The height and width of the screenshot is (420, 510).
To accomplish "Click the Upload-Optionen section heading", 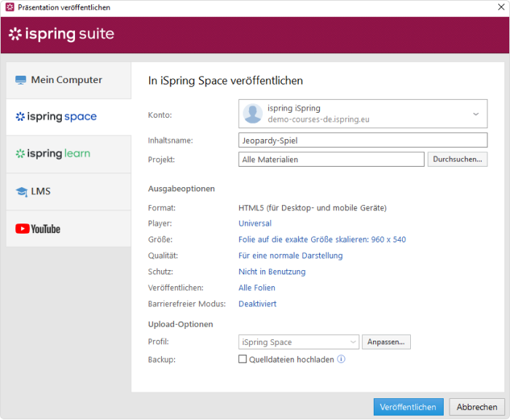I will [181, 325].
